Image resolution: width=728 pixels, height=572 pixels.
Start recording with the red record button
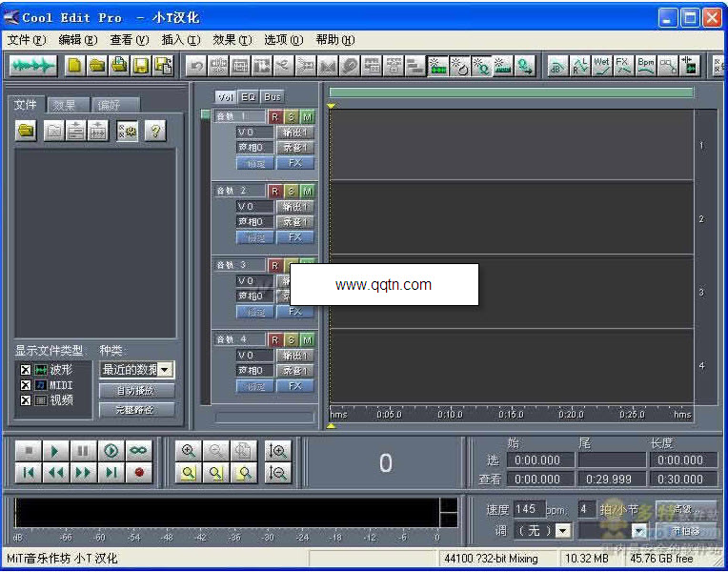click(x=138, y=473)
